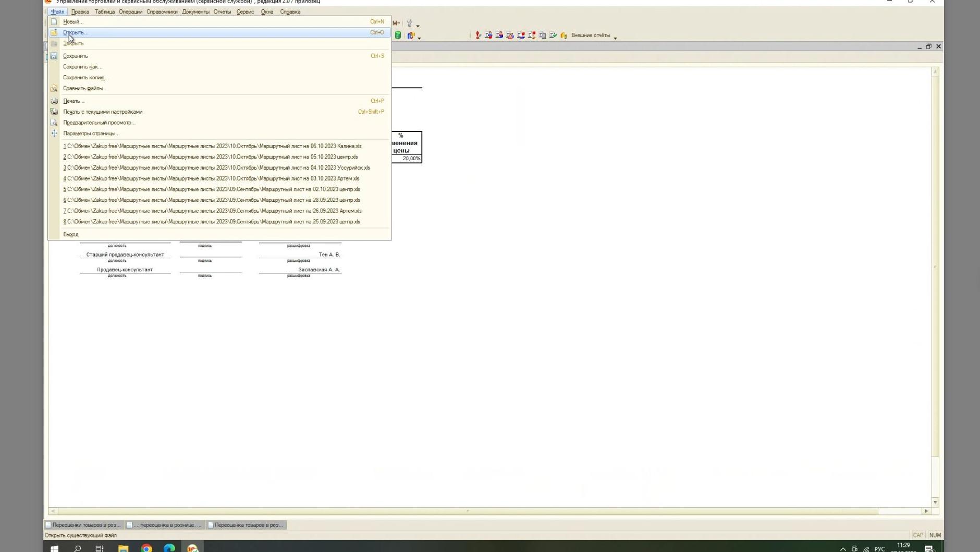Screen dimensions: 980x552
Task: Click vertical scrollbar thumb of document
Action: 935,266
